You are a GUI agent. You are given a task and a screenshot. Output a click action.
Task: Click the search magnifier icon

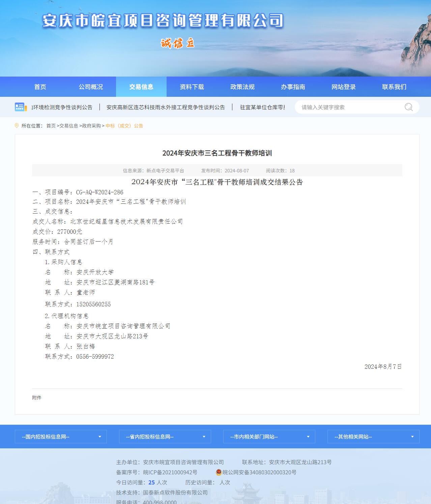tap(408, 107)
